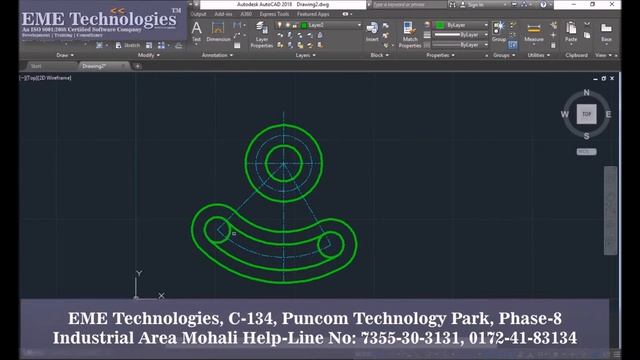Add a new drawing tab with plus
Viewport: 640px width, 360px height.
(x=138, y=66)
